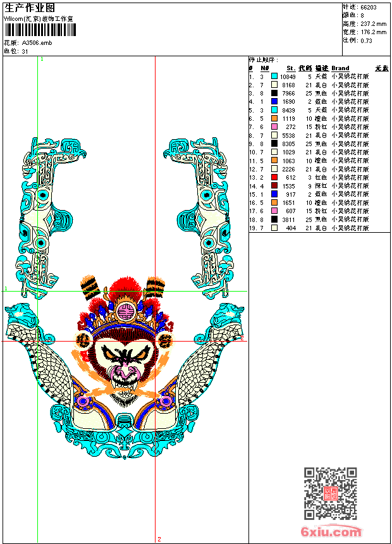Click the 'N#' column header
The image size is (392, 544).
coord(265,68)
